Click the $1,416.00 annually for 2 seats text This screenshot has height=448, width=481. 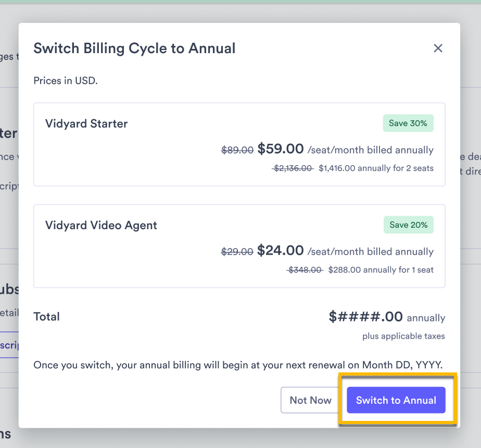pyautogui.click(x=376, y=168)
